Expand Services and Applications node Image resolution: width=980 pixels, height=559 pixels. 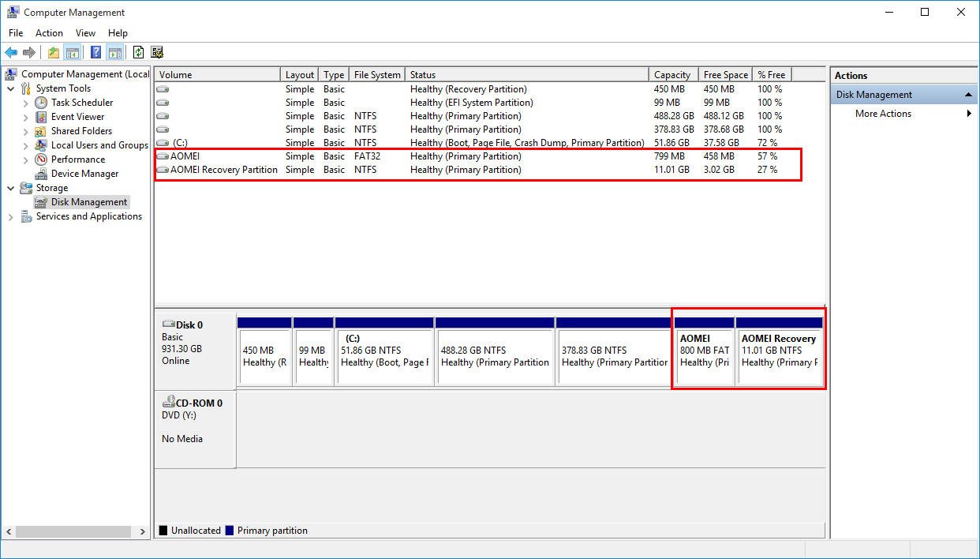pos(11,216)
